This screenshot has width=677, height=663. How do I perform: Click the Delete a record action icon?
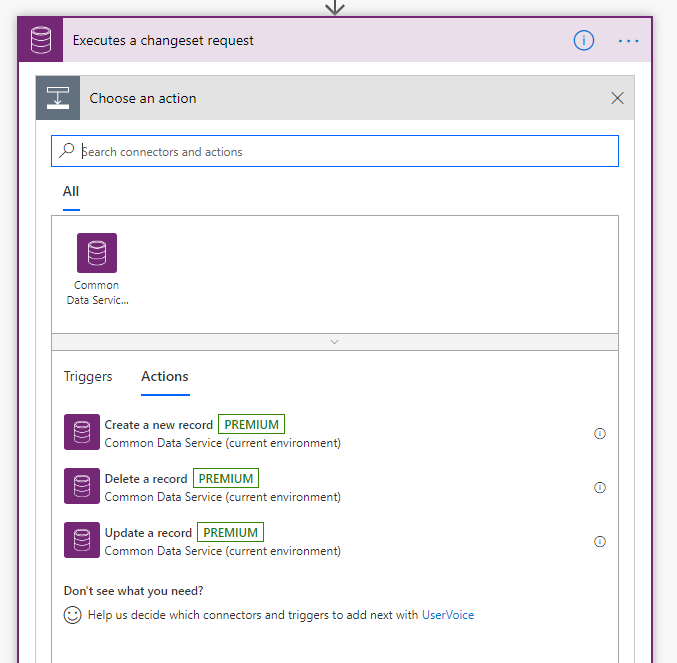coord(82,487)
